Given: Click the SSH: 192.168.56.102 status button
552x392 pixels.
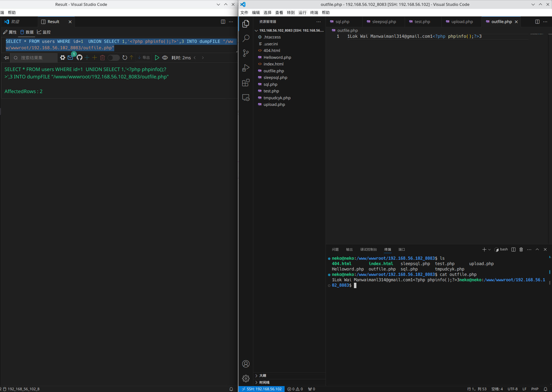Looking at the screenshot, I should [261, 389].
